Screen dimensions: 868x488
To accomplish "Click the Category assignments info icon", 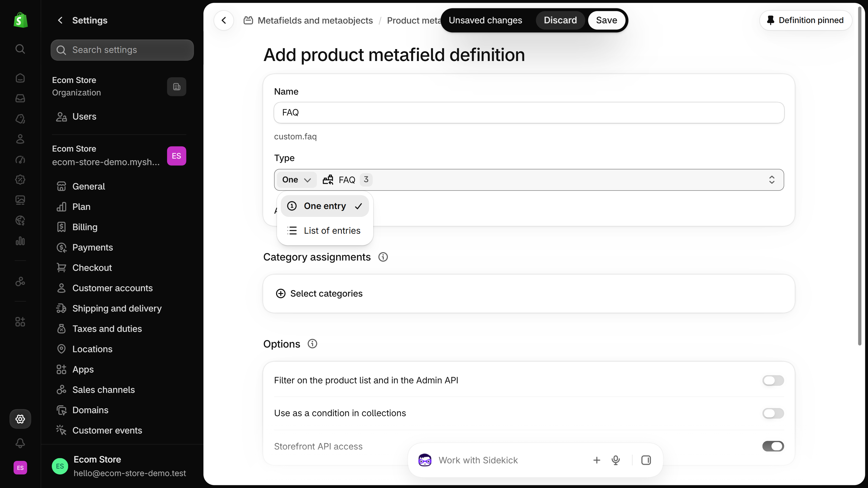I will pyautogui.click(x=383, y=257).
